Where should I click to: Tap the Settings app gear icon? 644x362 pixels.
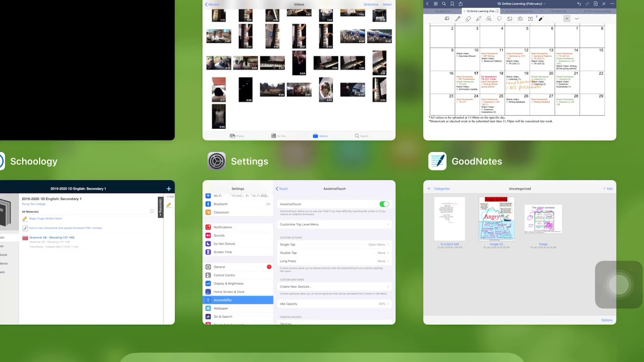[216, 161]
